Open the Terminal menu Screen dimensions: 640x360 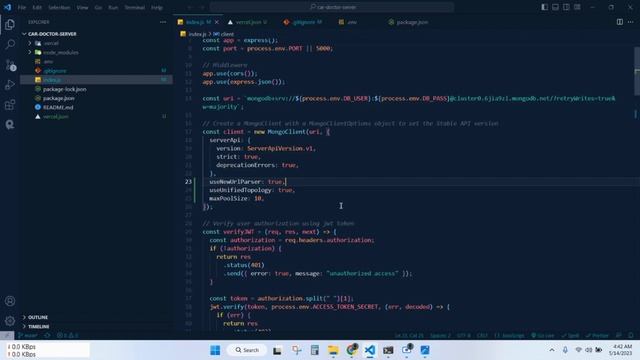(x=134, y=7)
